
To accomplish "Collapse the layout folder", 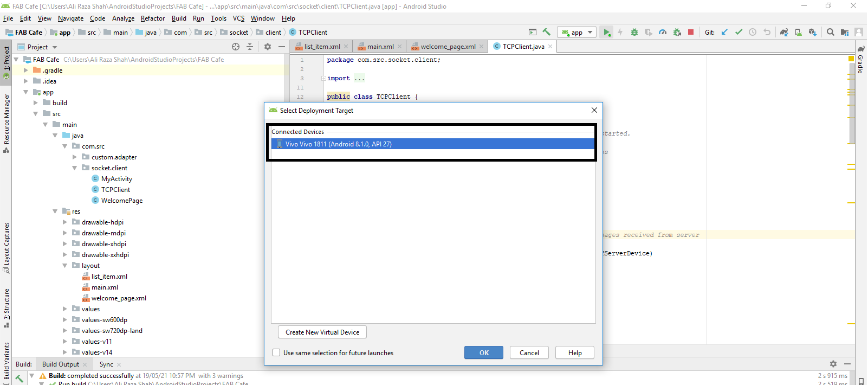I will pos(64,265).
